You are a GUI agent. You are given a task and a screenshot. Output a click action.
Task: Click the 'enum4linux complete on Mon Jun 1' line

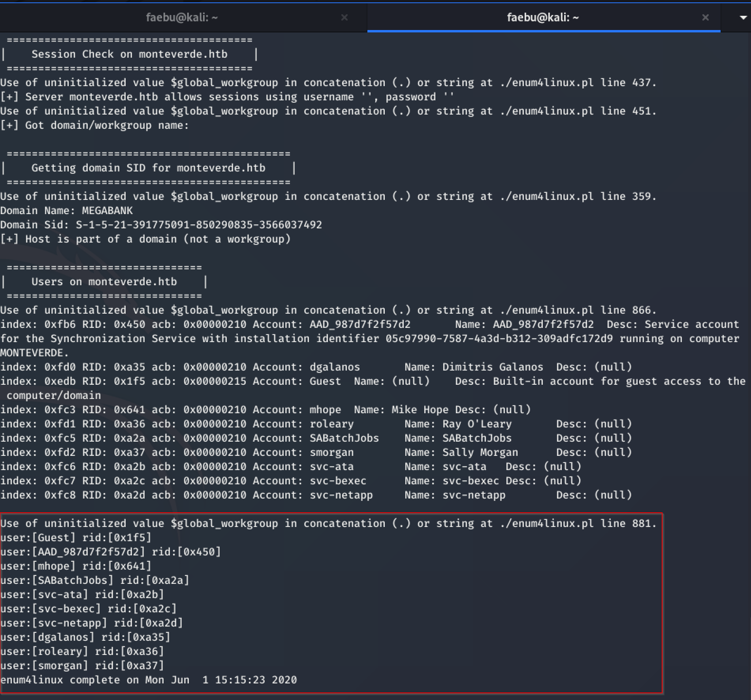click(x=149, y=680)
